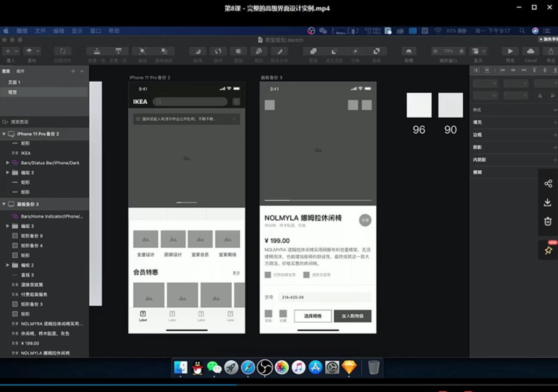
Task: Click the 缩放 scale tool icon
Action: 259,51
